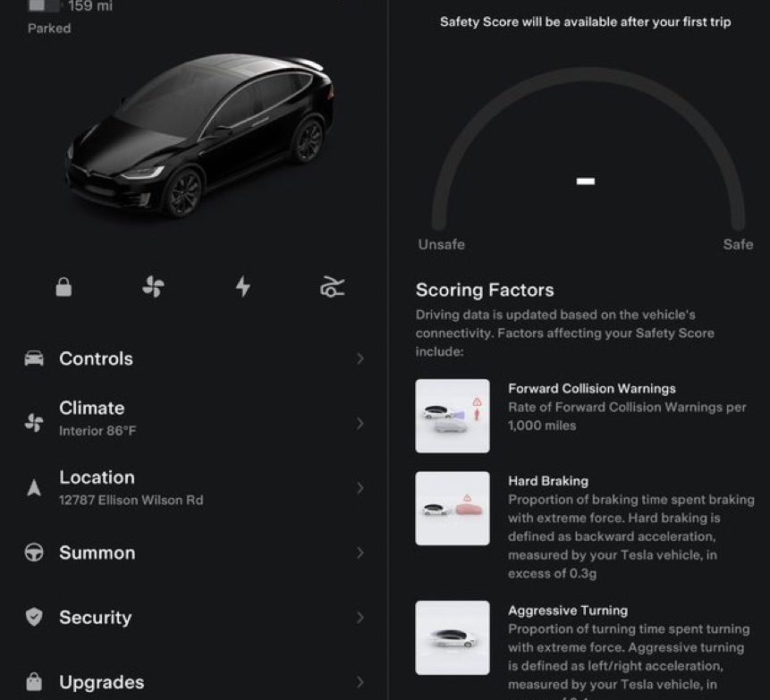770x700 pixels.
Task: Open the Hard Braking thumbnail image
Action: tap(453, 508)
